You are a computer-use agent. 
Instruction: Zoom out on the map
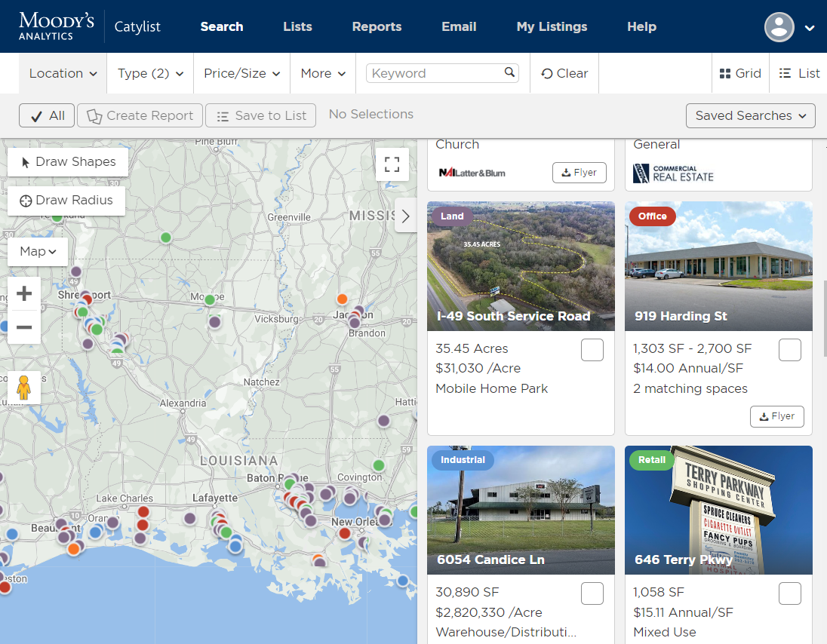coord(24,327)
